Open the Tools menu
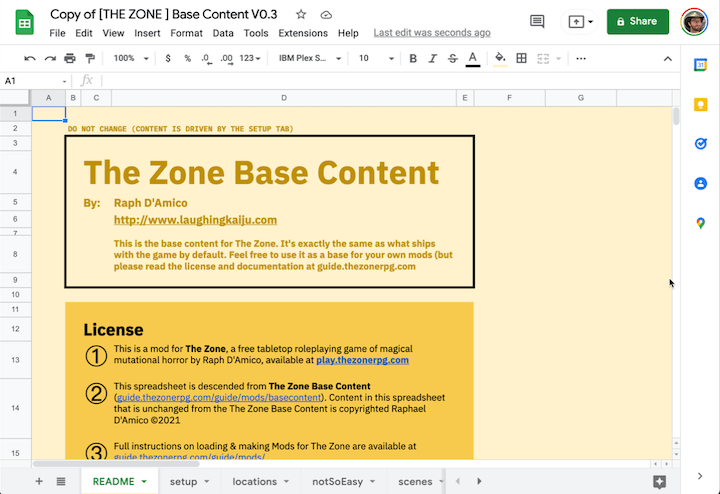720x494 pixels. [256, 33]
